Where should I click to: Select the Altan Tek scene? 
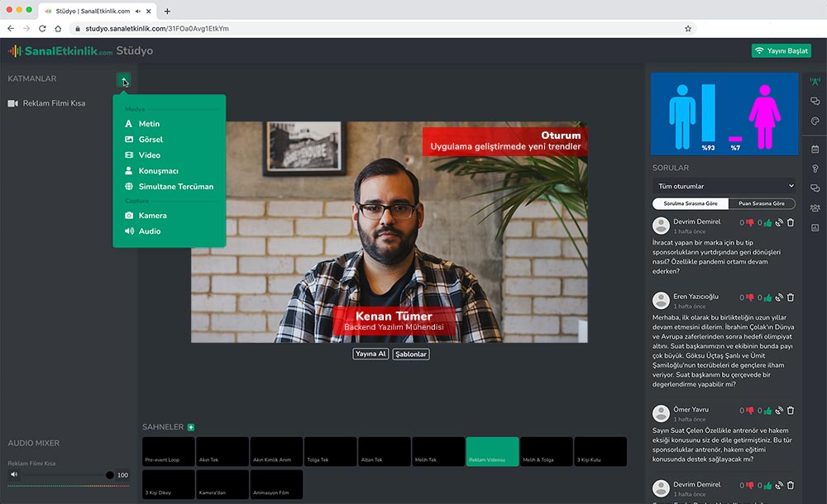(x=384, y=451)
